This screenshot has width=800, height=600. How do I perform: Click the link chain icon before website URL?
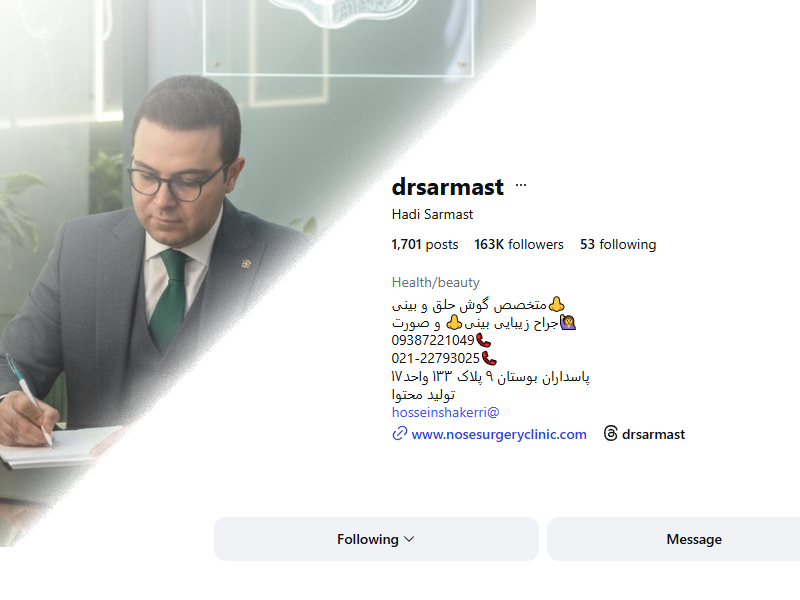click(x=399, y=434)
